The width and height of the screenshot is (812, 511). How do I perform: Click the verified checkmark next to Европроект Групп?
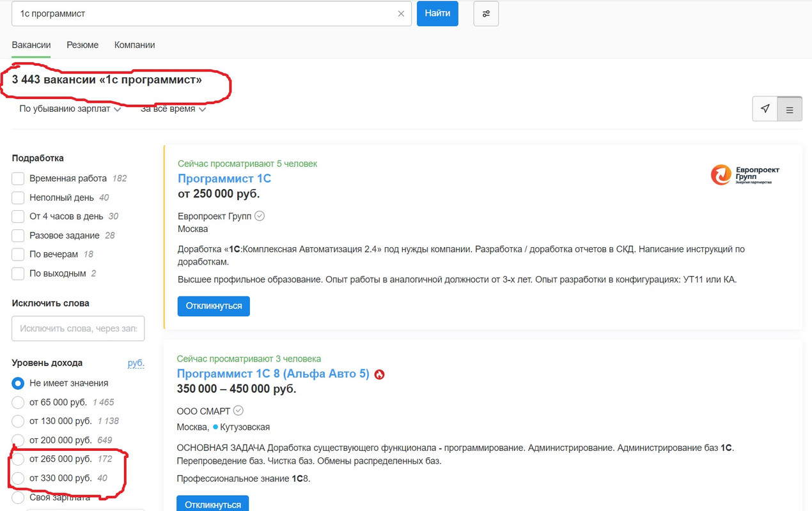[260, 216]
